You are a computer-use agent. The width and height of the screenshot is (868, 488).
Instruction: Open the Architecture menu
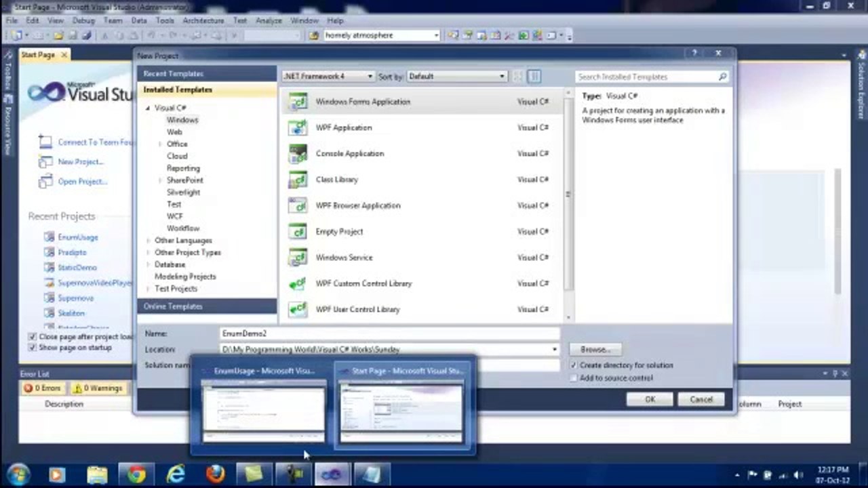pyautogui.click(x=203, y=20)
